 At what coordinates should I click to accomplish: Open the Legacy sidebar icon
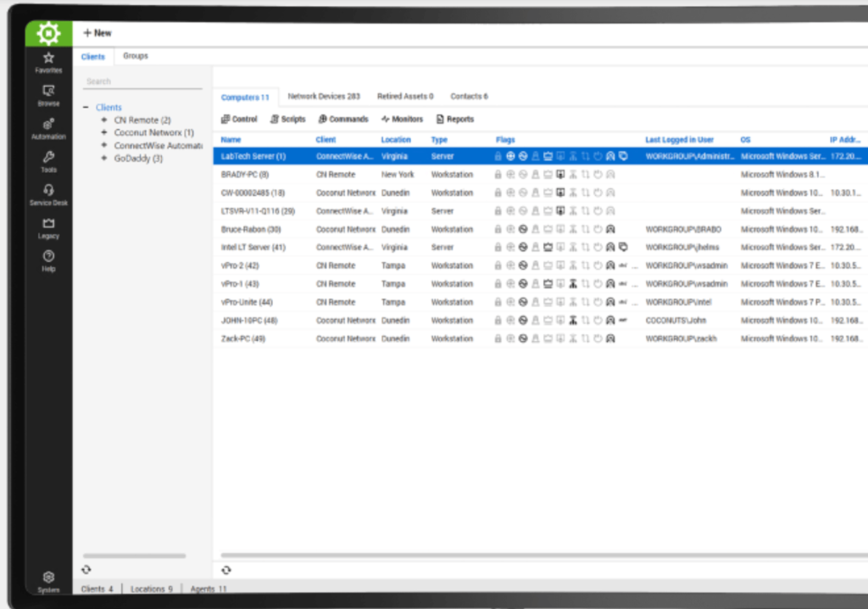click(x=48, y=228)
